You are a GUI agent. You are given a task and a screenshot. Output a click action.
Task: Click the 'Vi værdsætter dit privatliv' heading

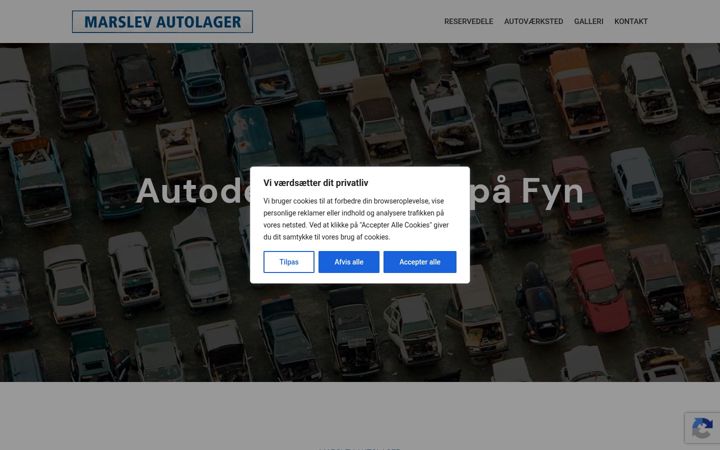tap(315, 183)
